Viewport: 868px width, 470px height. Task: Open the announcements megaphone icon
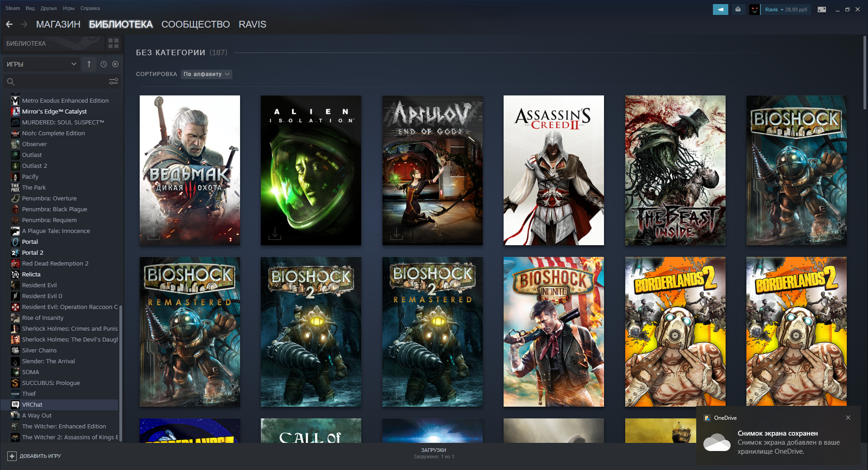coord(720,9)
